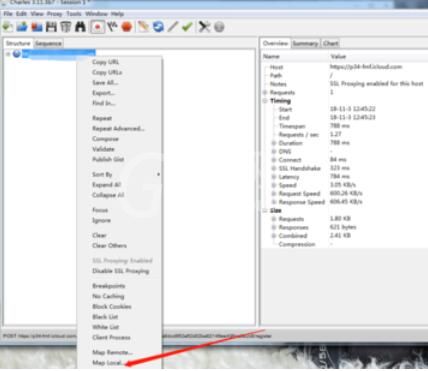Screen dimensions: 428x371
Task: Toggle Block Cookies in the context menu
Action: pos(112,307)
